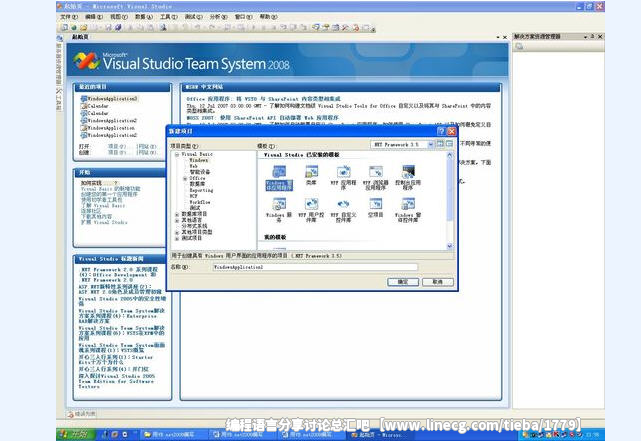This screenshot has height=444, width=641.
Task: Cancel the dialog with 取消 button
Action: coord(437,282)
